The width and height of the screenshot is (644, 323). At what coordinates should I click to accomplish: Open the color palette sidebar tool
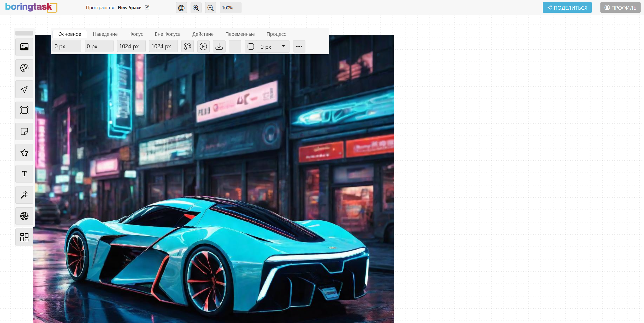pos(24,68)
